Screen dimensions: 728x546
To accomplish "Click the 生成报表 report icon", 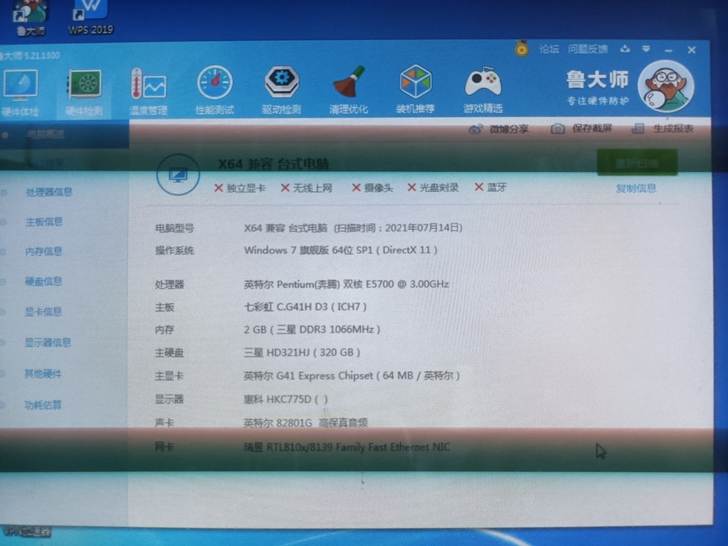I will coord(638,129).
